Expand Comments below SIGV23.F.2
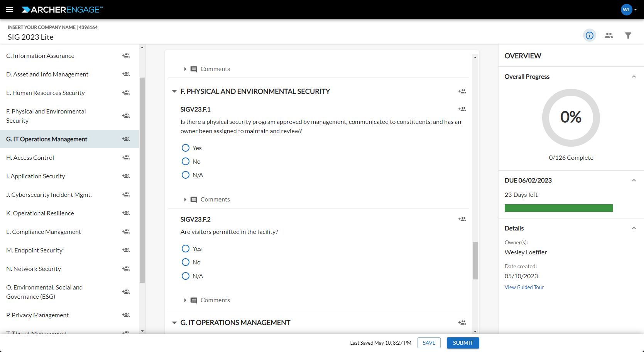This screenshot has width=644, height=352. coord(185,300)
